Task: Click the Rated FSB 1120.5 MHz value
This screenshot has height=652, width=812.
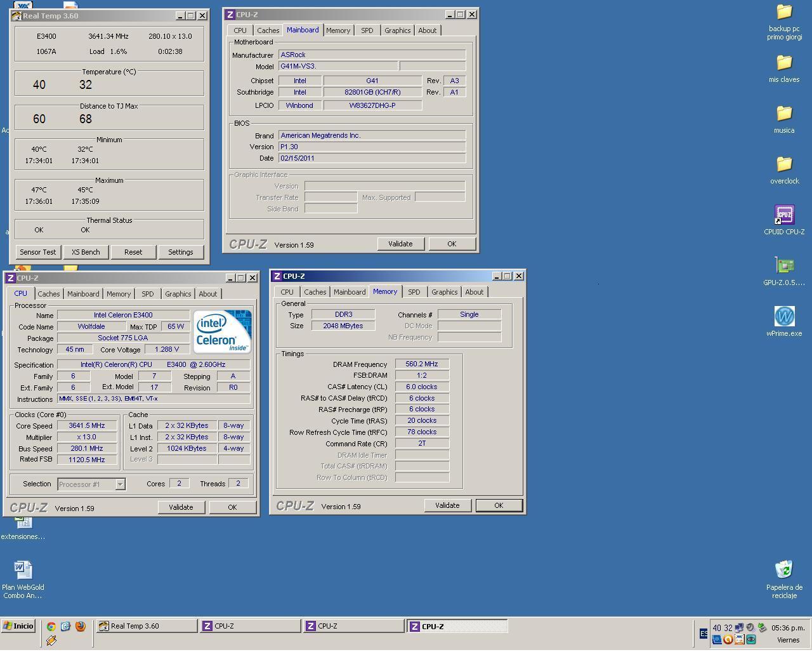Action: (87, 460)
